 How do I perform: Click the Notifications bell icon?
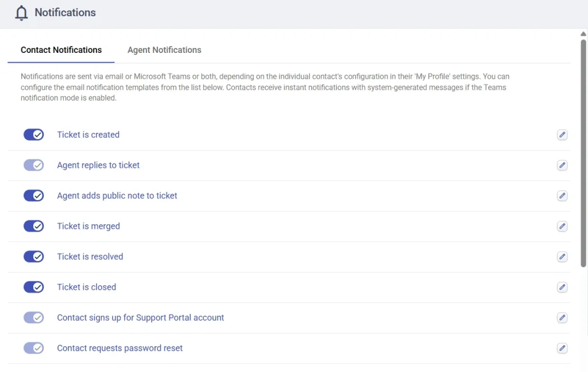click(21, 13)
